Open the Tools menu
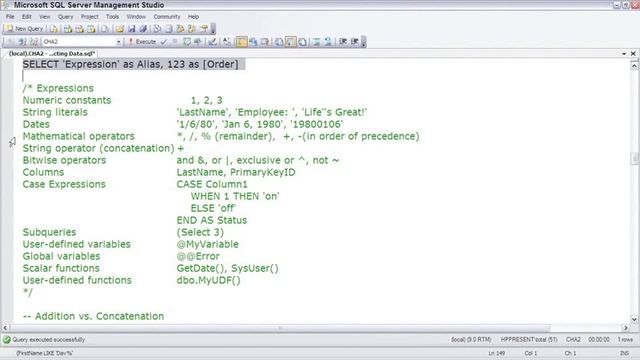 [112, 17]
